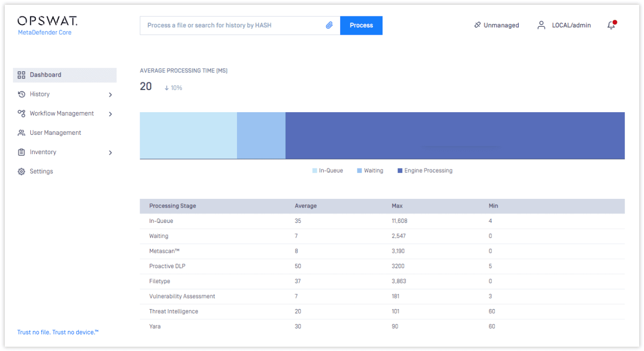
Task: Click the Min column header
Action: 493,206
